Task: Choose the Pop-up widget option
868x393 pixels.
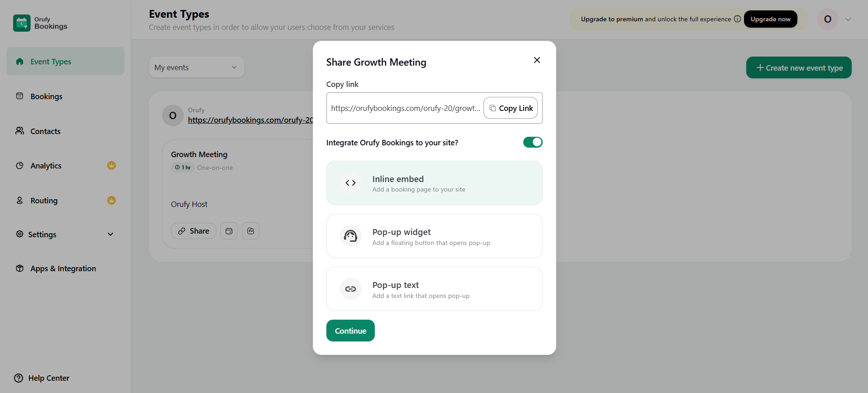Action: coord(434,236)
